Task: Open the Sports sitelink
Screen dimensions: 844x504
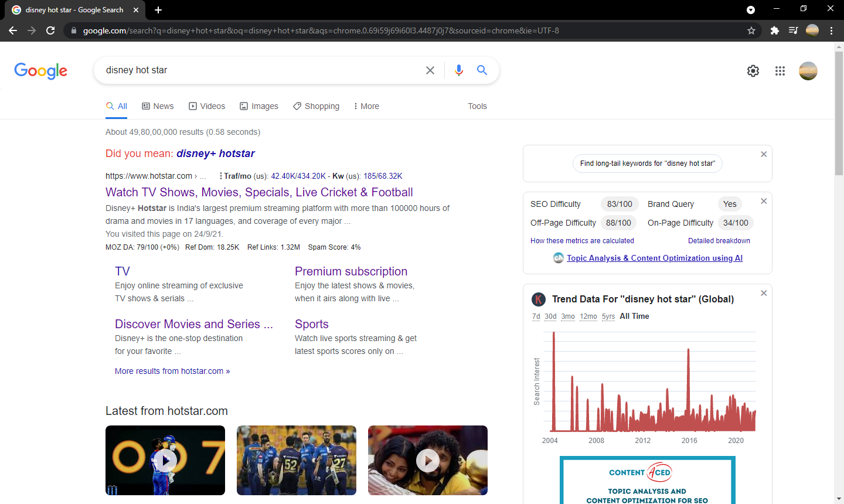Action: (x=312, y=324)
